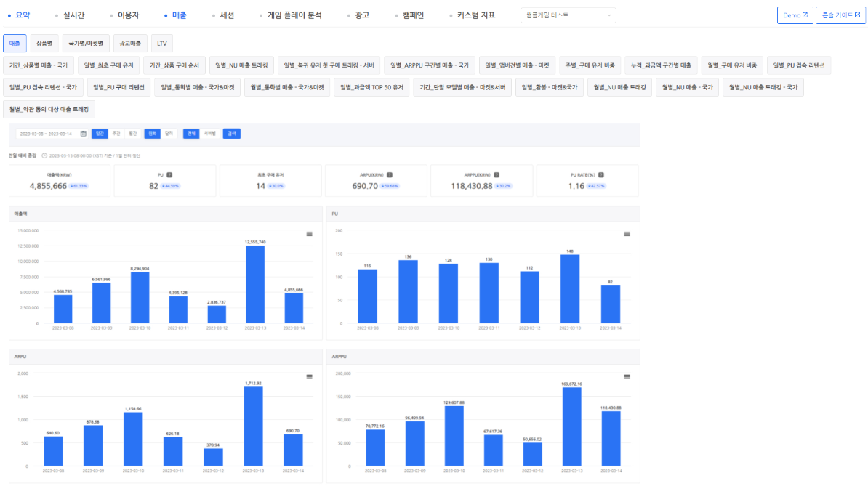Open the 매출액 chart hamburger menu
This screenshot has height=486, width=868.
310,234
